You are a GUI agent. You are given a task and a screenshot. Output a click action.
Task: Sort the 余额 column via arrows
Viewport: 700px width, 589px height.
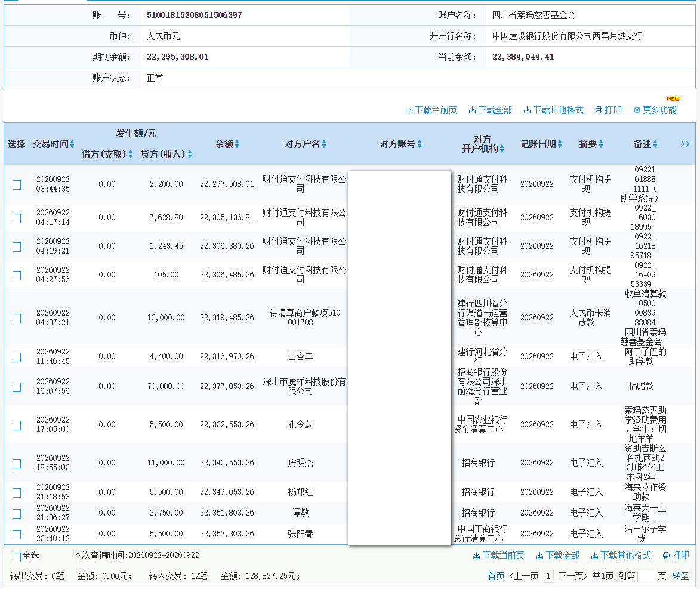pyautogui.click(x=237, y=144)
